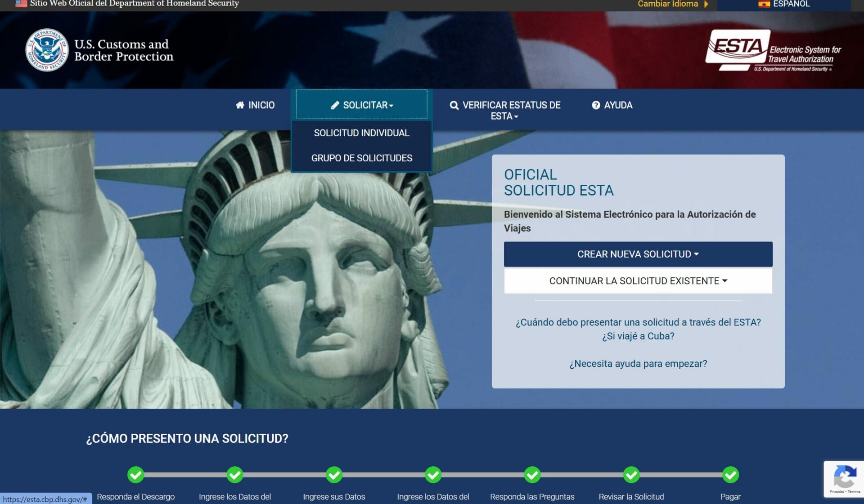Screen dimensions: 864x504
Task: Click the ESTA logo in the header
Action: (773, 50)
